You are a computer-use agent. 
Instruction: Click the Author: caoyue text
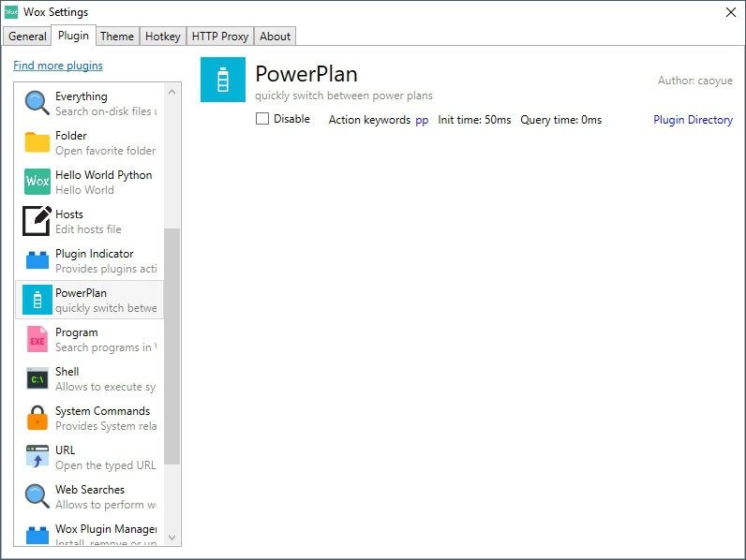695,81
